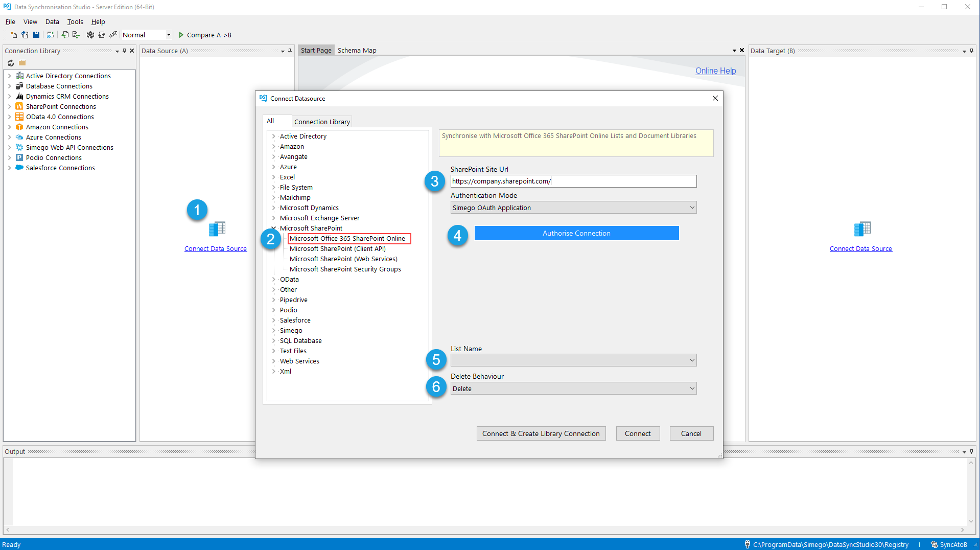
Task: Pin the Output panel
Action: tap(971, 451)
